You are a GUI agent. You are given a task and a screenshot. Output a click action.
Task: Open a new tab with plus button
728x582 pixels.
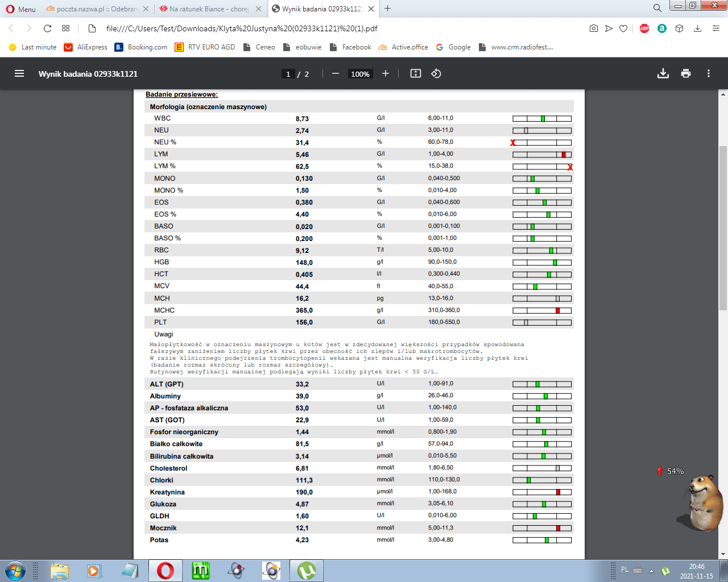click(388, 9)
